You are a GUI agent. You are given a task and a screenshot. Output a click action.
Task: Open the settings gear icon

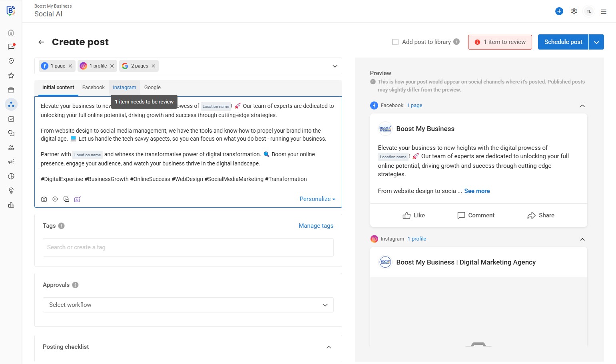click(574, 12)
